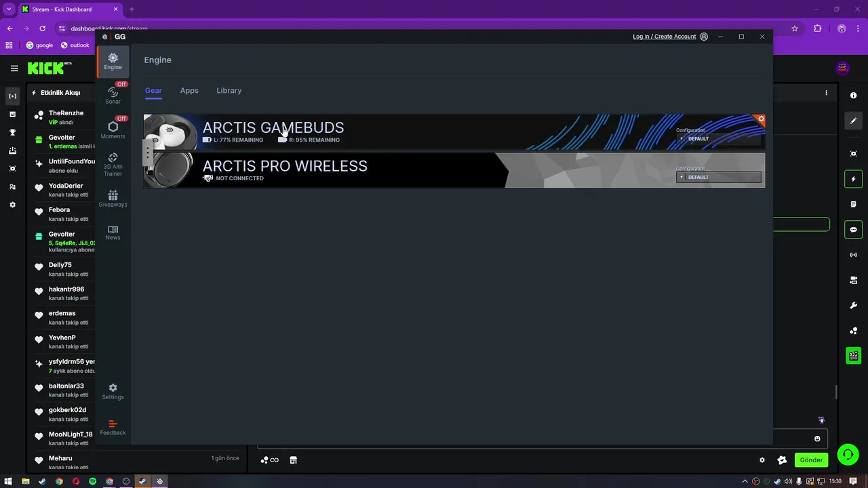Open Moments in the GG sidebar
This screenshot has width=868, height=488.
tap(113, 130)
